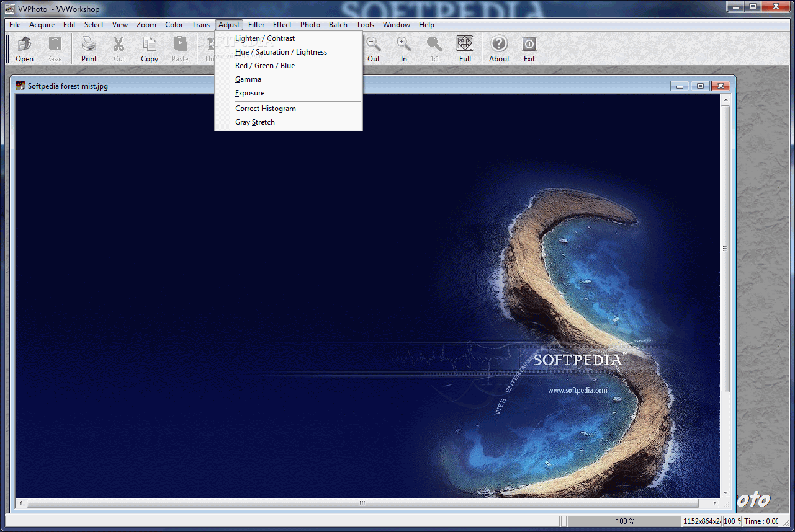Click the Copy toolbar icon
The height and width of the screenshot is (532, 795).
click(150, 49)
